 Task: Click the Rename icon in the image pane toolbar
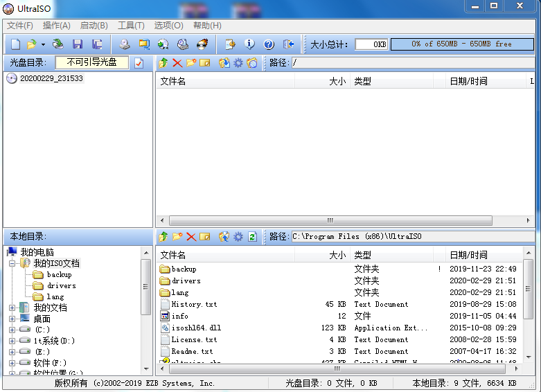(205, 63)
